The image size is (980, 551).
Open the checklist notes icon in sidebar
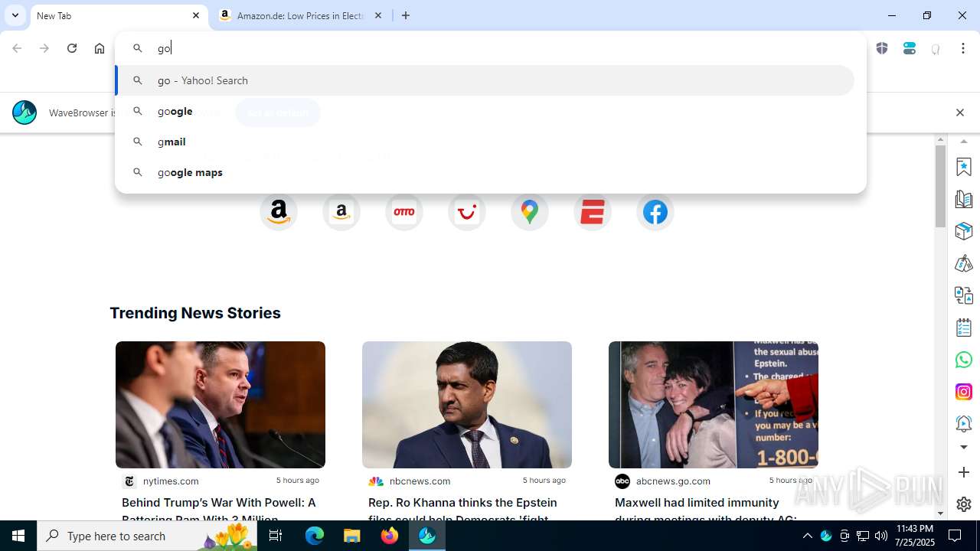tap(964, 328)
